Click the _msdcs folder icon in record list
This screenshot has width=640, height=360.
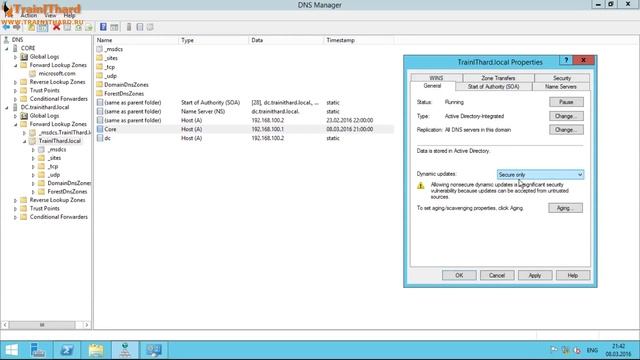pos(100,49)
